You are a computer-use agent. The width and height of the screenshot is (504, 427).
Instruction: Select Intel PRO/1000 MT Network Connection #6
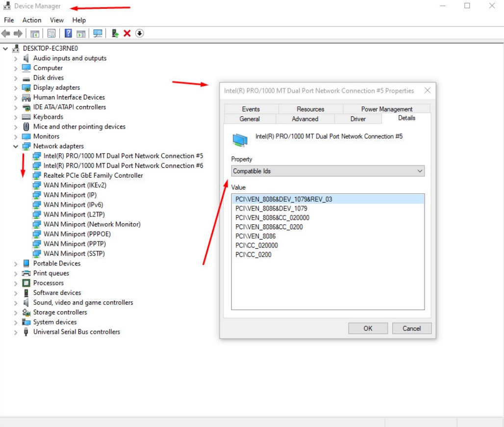point(123,166)
